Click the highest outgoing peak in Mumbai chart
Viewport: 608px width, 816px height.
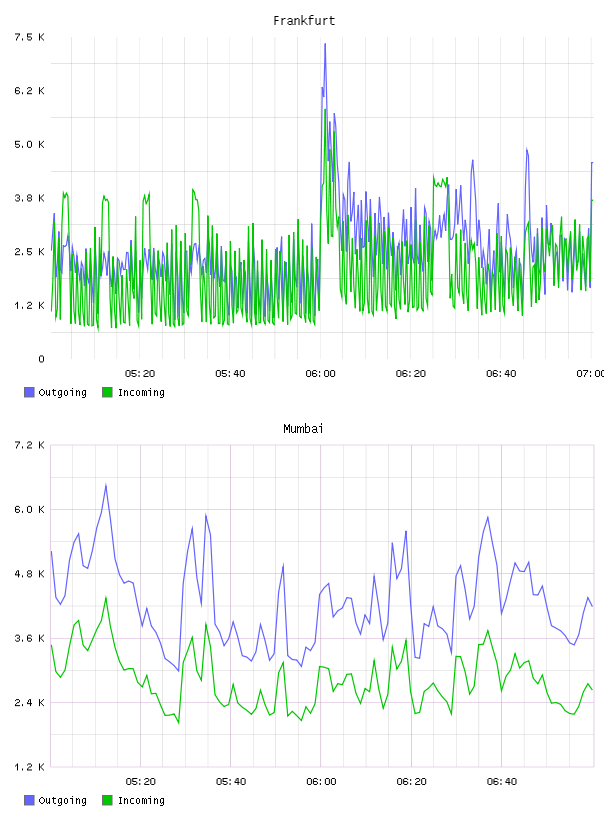point(106,487)
